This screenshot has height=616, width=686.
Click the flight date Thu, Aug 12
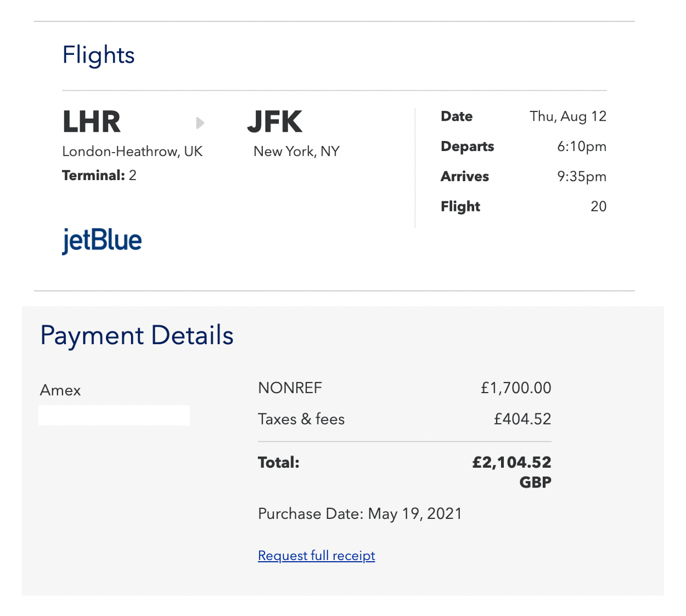tap(568, 116)
